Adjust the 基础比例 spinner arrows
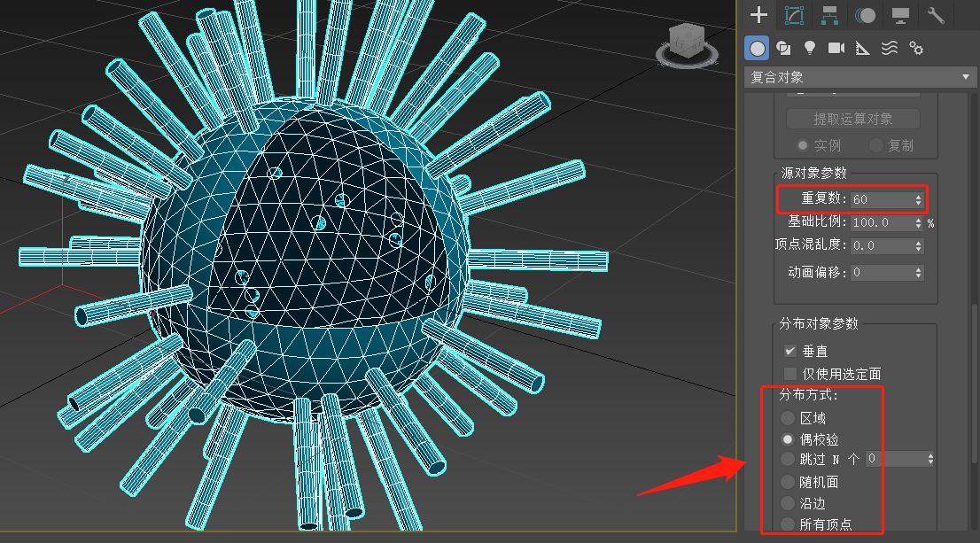This screenshot has height=543, width=980. point(918,222)
